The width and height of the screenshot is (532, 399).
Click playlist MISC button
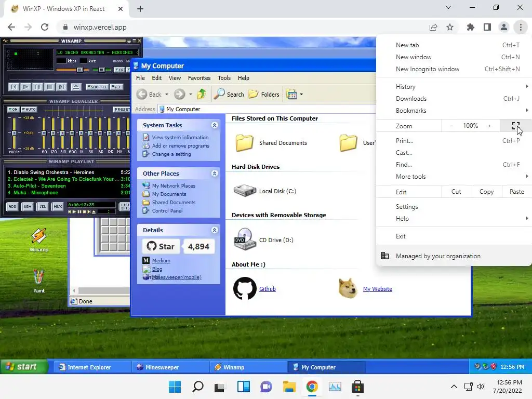58,206
